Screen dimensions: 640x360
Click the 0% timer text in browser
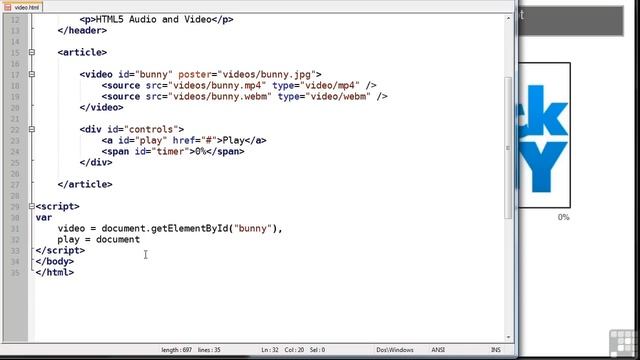[564, 217]
